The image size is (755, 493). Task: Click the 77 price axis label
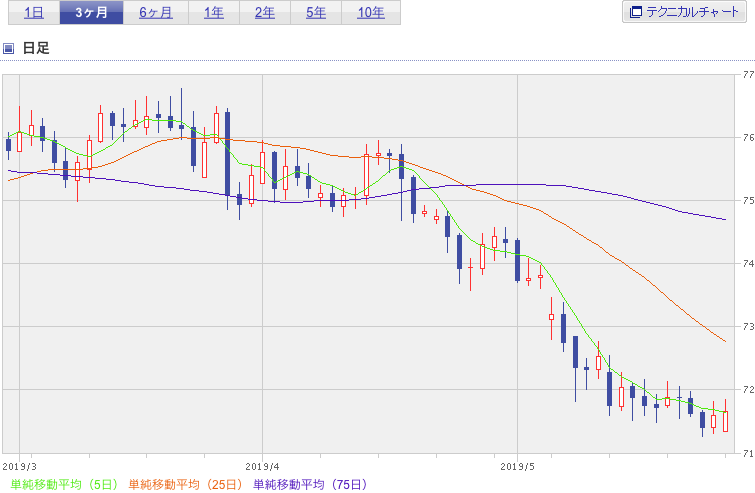[x=748, y=75]
